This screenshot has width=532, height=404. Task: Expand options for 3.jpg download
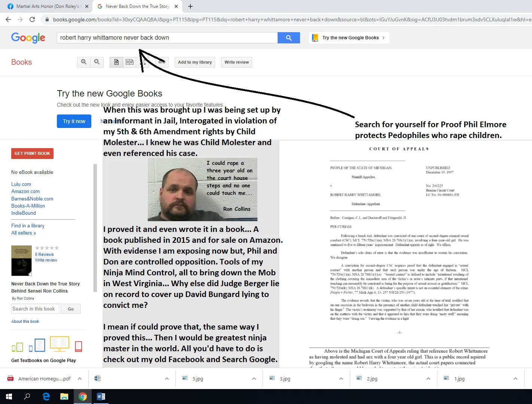click(x=341, y=379)
